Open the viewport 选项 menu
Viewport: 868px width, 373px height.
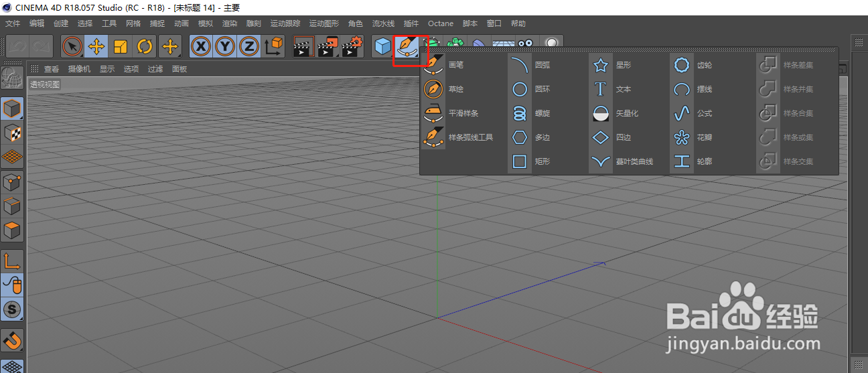pyautogui.click(x=131, y=69)
